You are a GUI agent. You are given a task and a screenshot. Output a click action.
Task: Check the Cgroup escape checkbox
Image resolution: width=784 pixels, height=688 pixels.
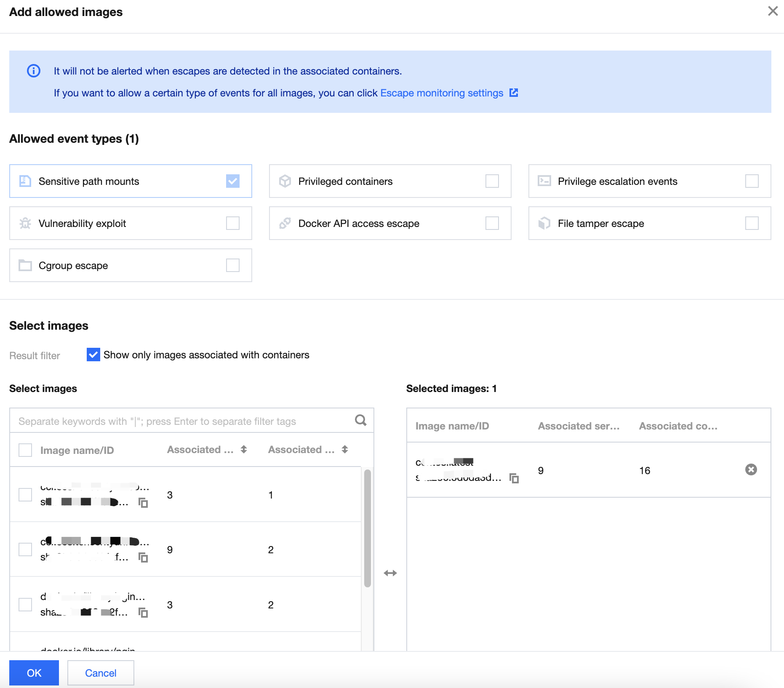pos(232,265)
